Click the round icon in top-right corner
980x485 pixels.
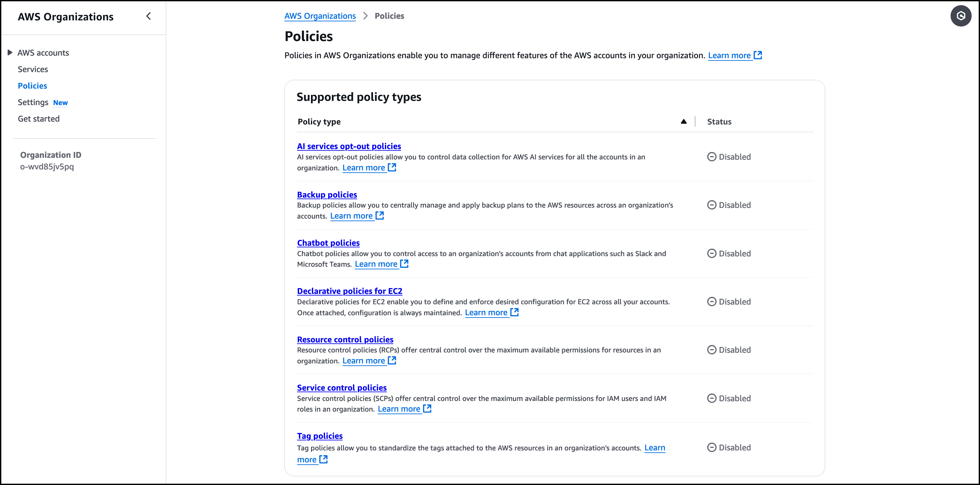point(961,16)
